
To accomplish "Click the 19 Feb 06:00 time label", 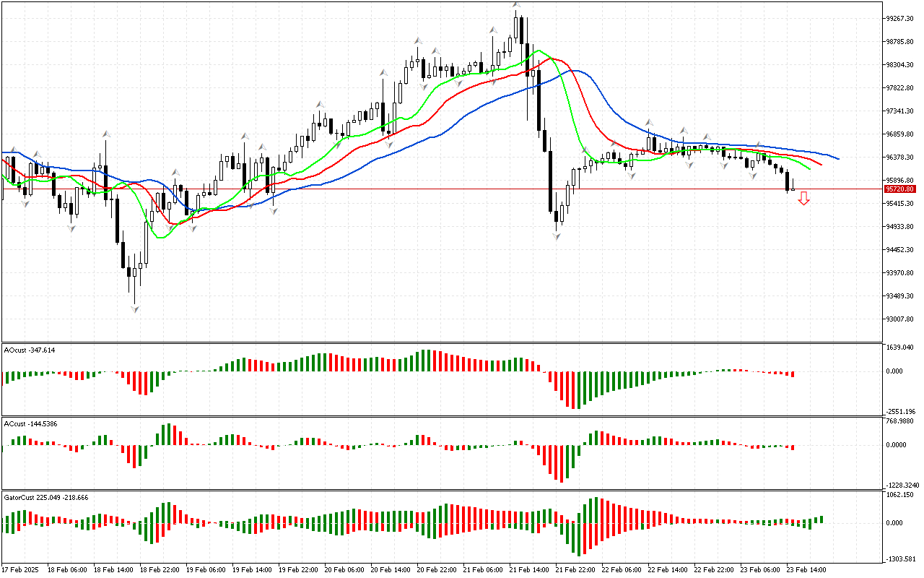I will point(206,570).
